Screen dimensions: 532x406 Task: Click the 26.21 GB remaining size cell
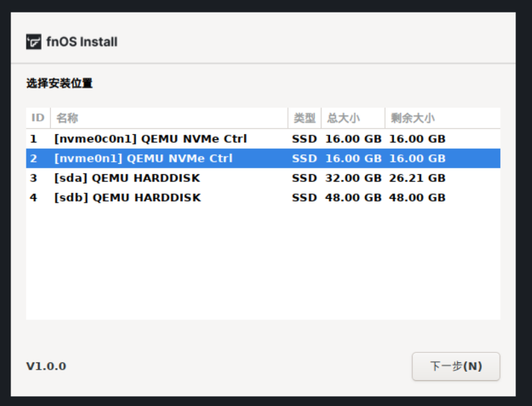point(417,178)
